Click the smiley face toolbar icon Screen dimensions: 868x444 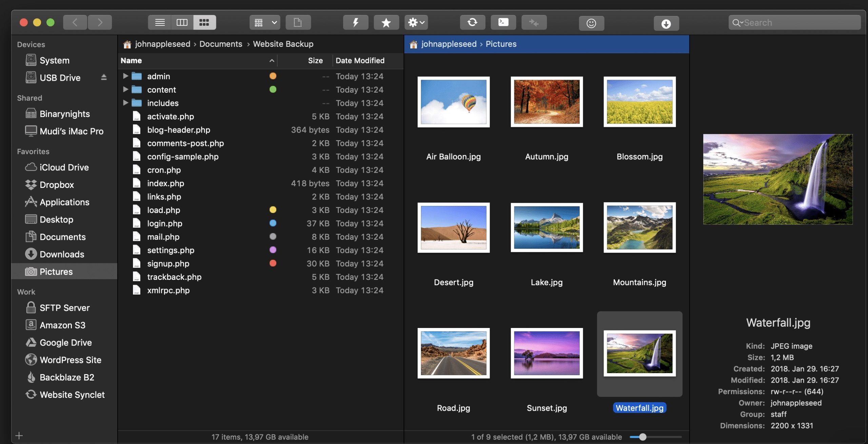coord(591,23)
